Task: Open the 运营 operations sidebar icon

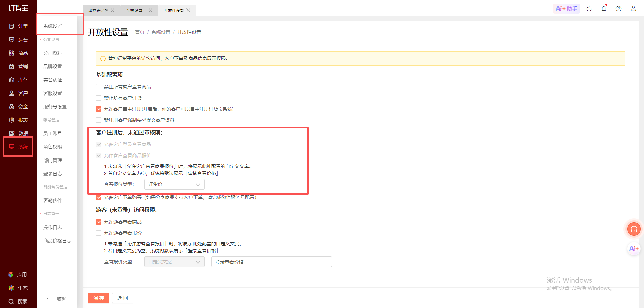Action: [12, 40]
